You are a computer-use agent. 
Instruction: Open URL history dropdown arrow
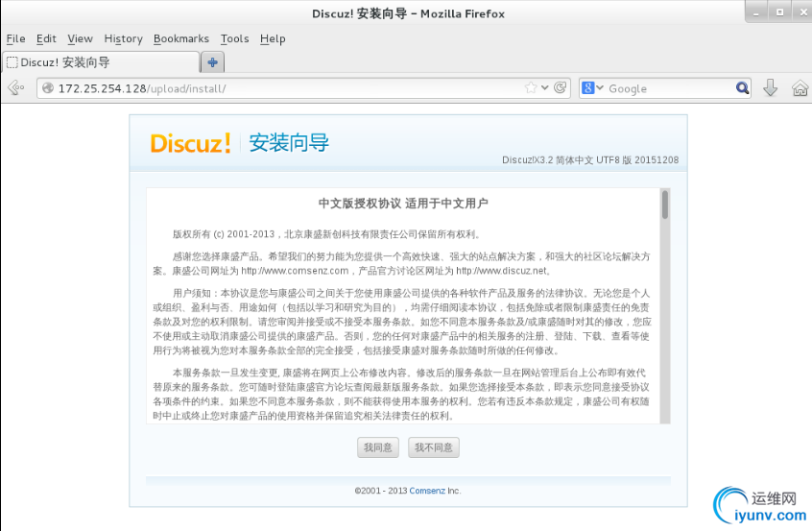(545, 87)
